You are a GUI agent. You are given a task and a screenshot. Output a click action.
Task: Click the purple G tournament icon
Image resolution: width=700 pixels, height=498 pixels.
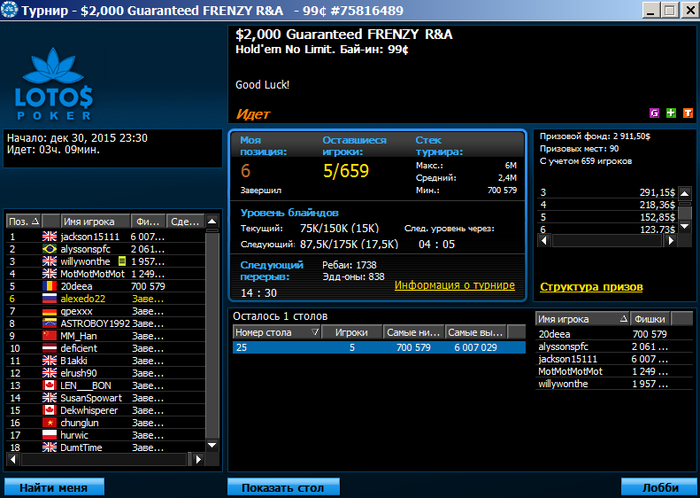click(654, 113)
